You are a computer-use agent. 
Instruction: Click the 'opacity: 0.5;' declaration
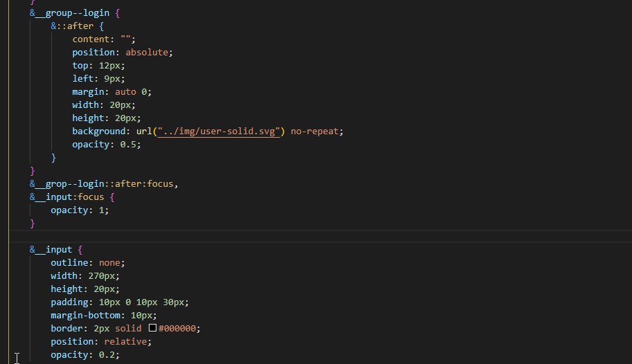click(107, 145)
